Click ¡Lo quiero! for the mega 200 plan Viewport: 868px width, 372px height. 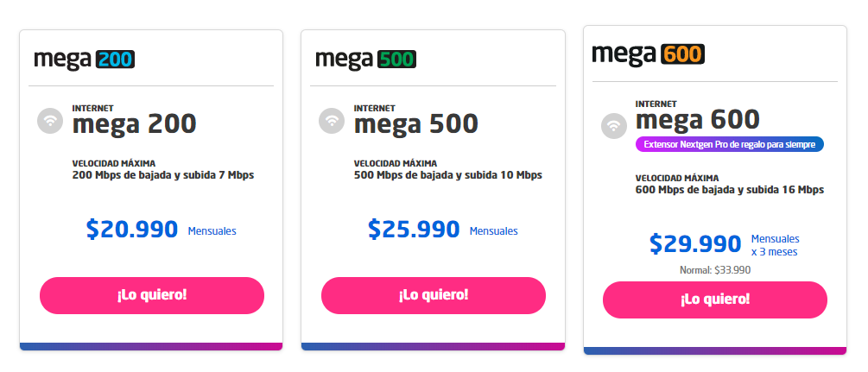(x=152, y=295)
